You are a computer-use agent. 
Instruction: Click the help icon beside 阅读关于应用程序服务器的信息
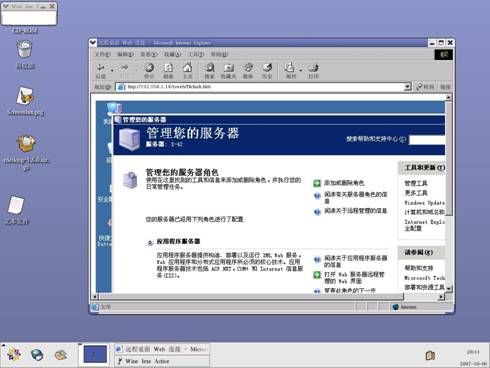(317, 260)
